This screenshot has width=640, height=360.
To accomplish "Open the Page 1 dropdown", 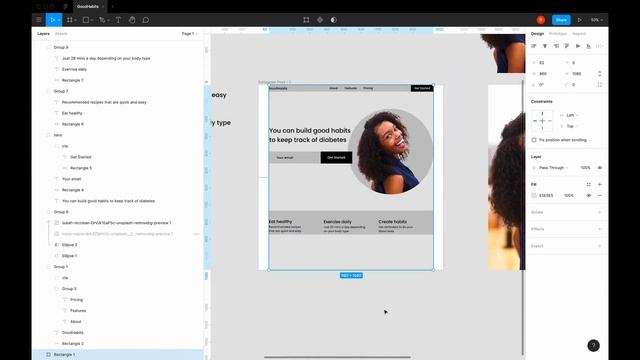I will [x=189, y=33].
